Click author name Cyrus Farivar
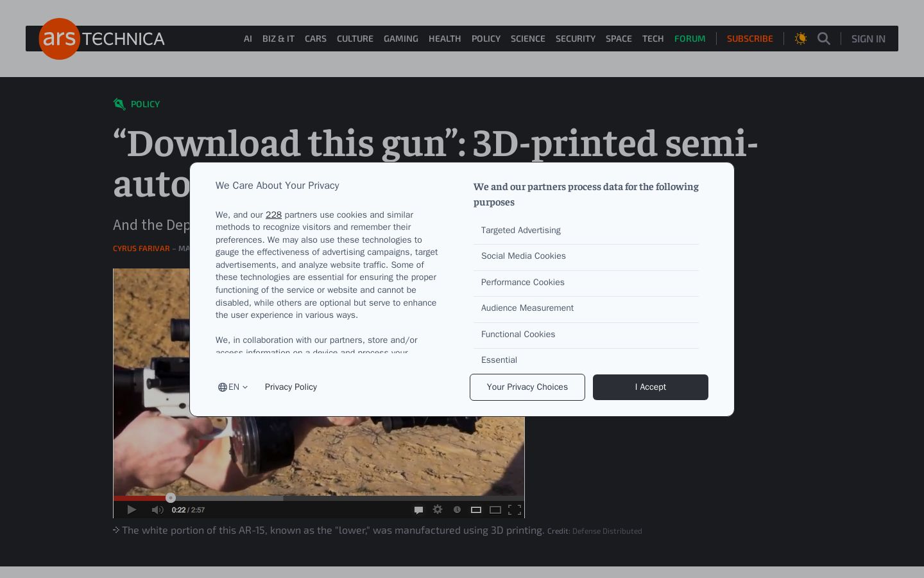The height and width of the screenshot is (578, 924). click(141, 249)
